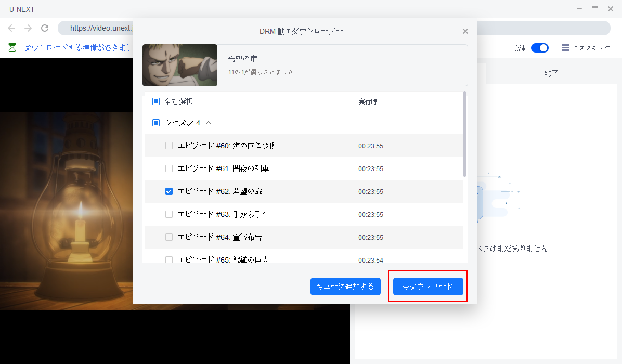Screen dimensions: 622x364
Task: Collapse the シーズン 4 chevron
Action: click(x=208, y=123)
